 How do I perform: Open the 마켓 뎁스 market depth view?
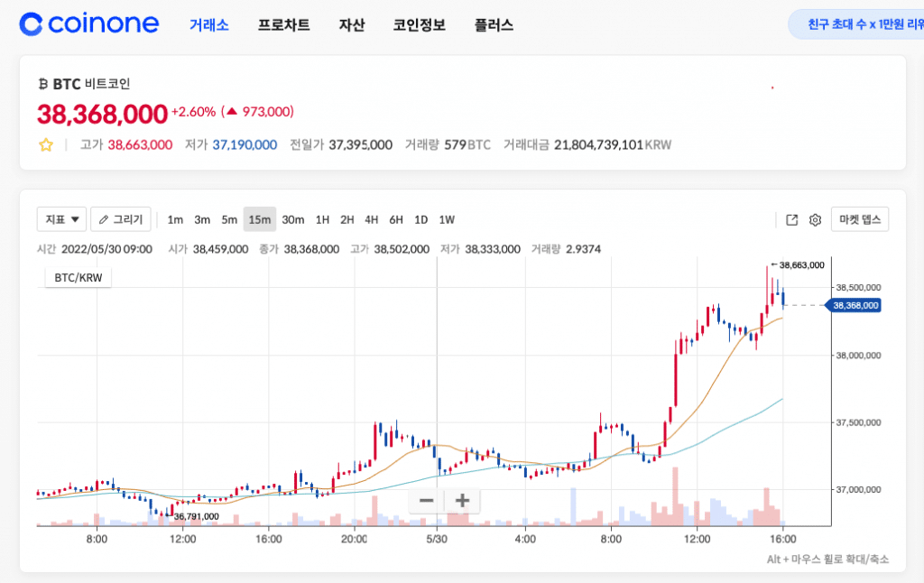point(860,219)
